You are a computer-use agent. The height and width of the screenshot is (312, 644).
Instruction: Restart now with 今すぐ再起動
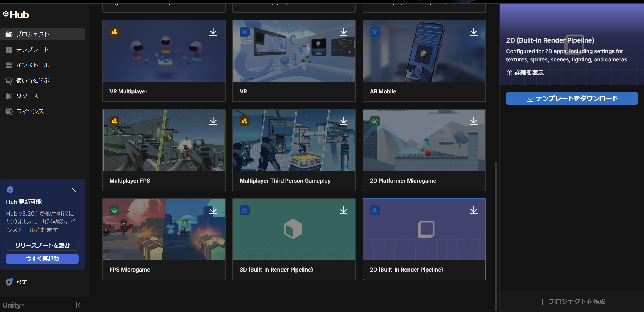42,259
